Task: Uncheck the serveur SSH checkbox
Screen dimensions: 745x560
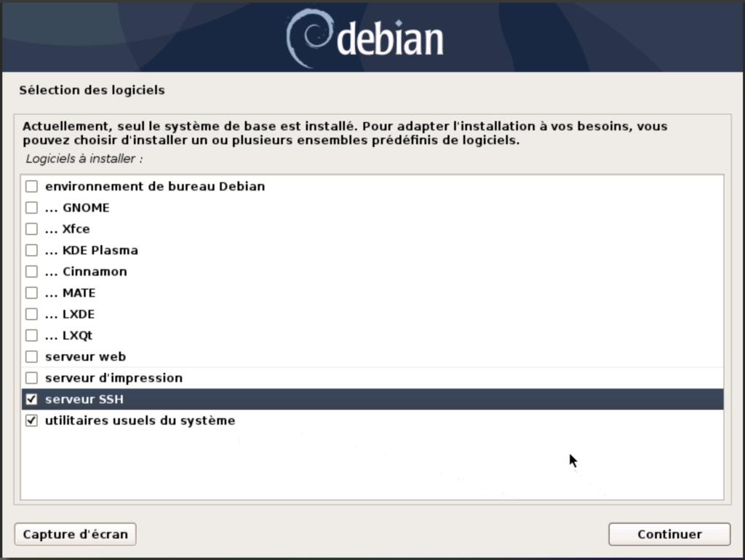Action: coord(31,399)
